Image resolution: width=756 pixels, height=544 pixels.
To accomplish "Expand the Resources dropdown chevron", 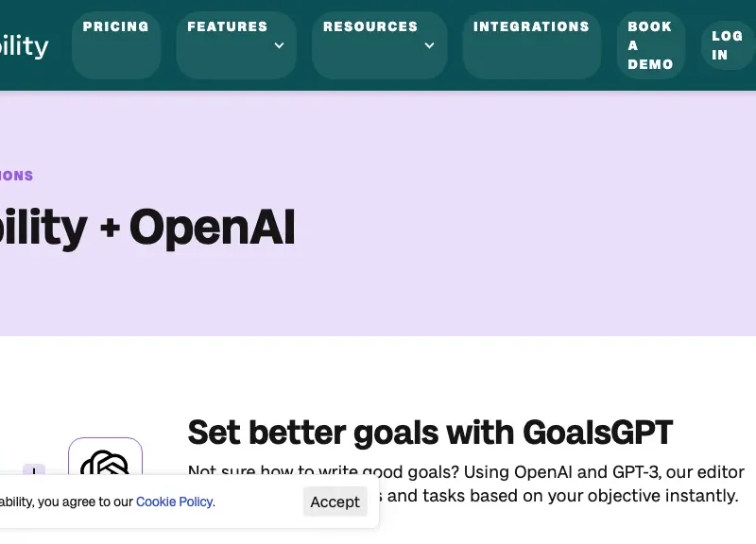I will [x=429, y=45].
